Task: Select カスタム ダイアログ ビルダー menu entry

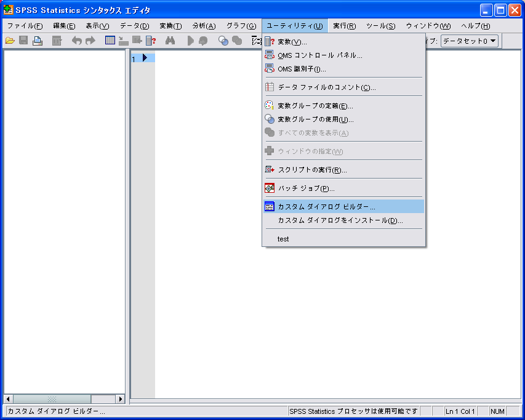Action: click(326, 207)
